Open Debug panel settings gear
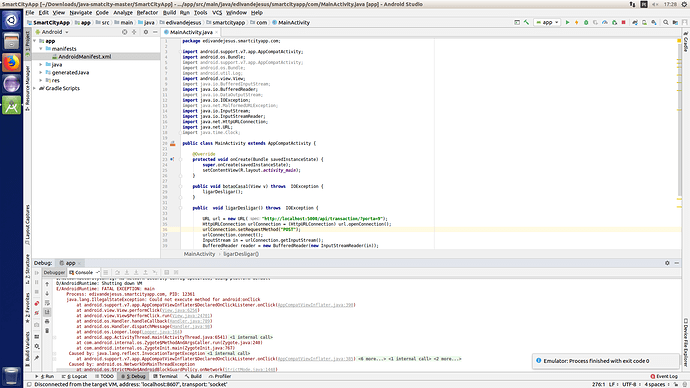The height and width of the screenshot is (388, 690). pos(667,263)
